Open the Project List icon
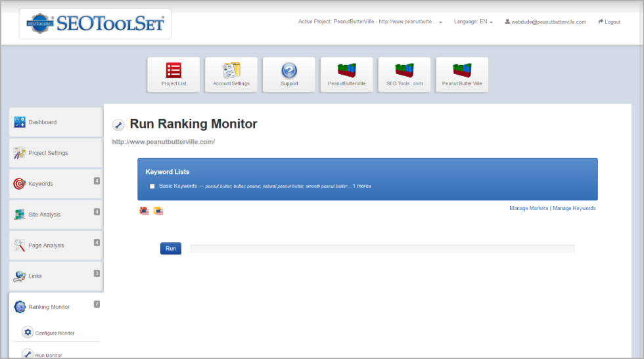This screenshot has width=644, height=359. point(173,70)
